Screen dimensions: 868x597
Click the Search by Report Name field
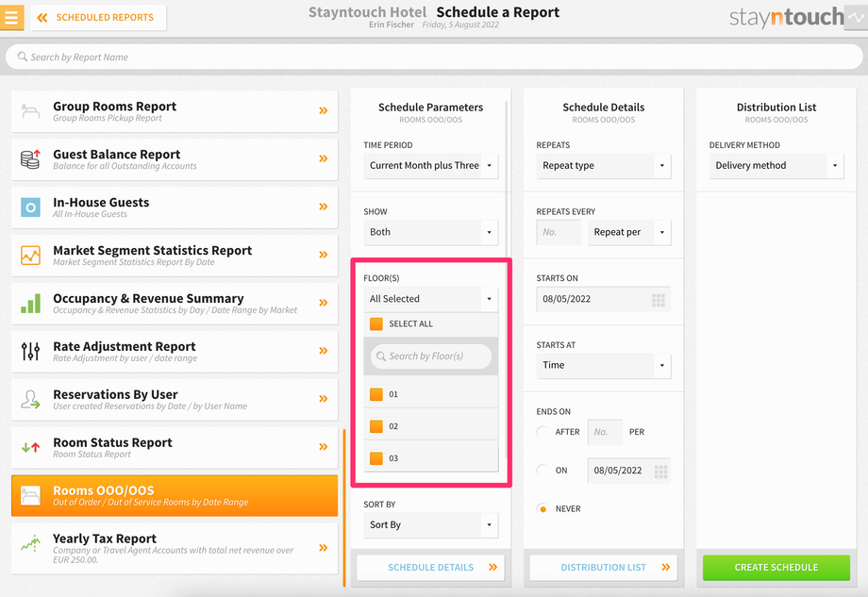click(x=434, y=57)
